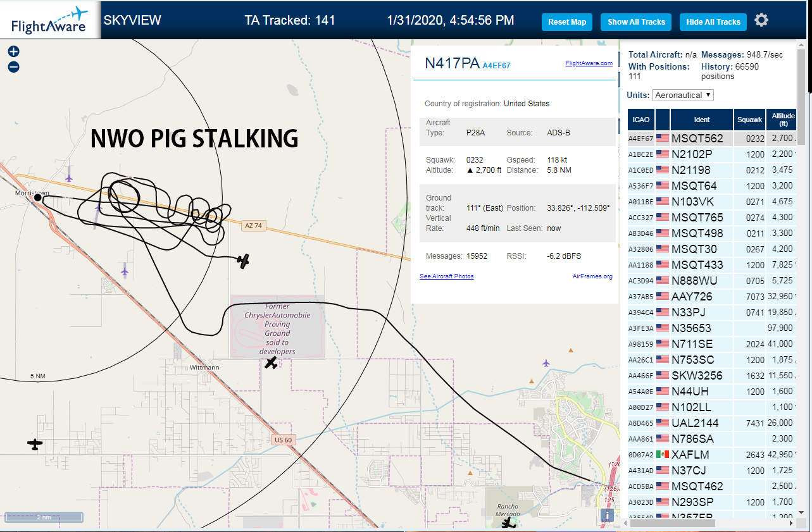This screenshot has width=812, height=532.
Task: Sort the table by Squawk column
Action: point(749,120)
